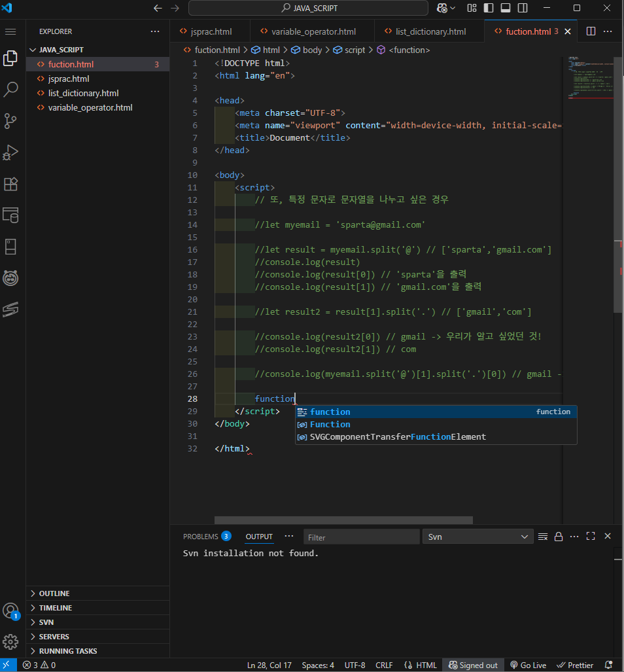Image resolution: width=624 pixels, height=672 pixels.
Task: Open output panel More Actions ellipsis
Action: 574,537
